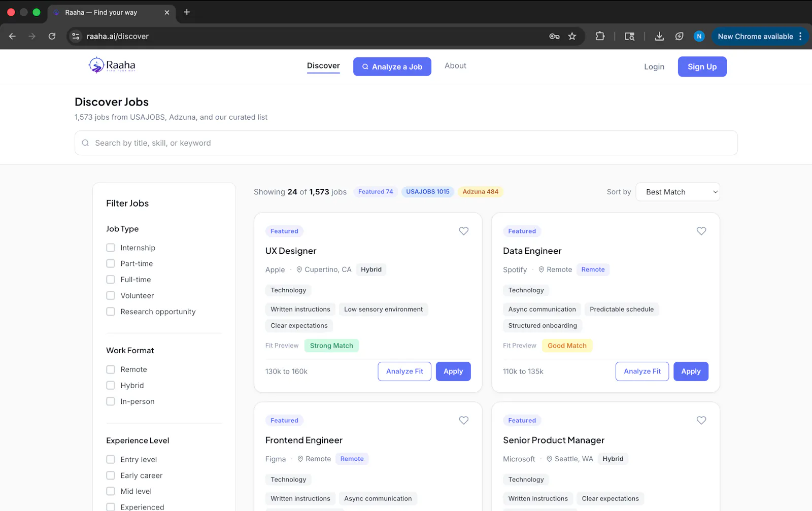Open the About page

click(x=455, y=65)
